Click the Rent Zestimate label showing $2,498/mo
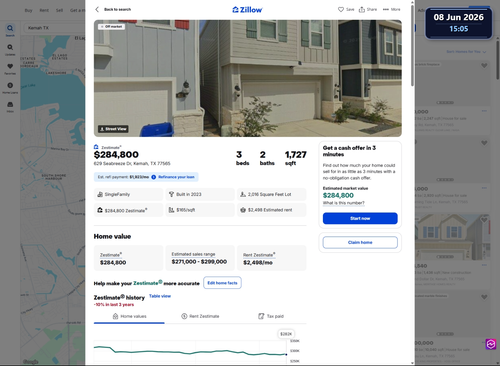The height and width of the screenshot is (366, 500). click(x=259, y=255)
